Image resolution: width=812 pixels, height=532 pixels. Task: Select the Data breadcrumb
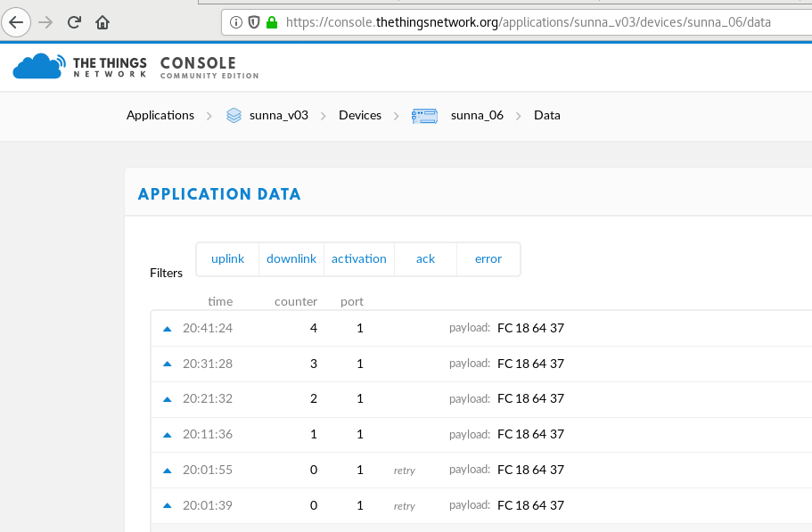(547, 115)
